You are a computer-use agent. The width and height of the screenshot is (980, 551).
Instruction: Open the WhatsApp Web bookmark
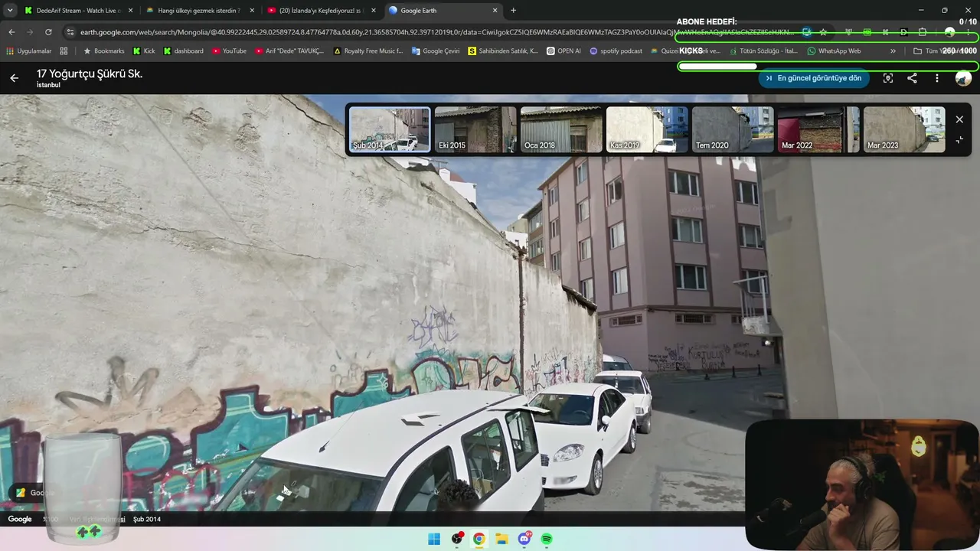834,51
